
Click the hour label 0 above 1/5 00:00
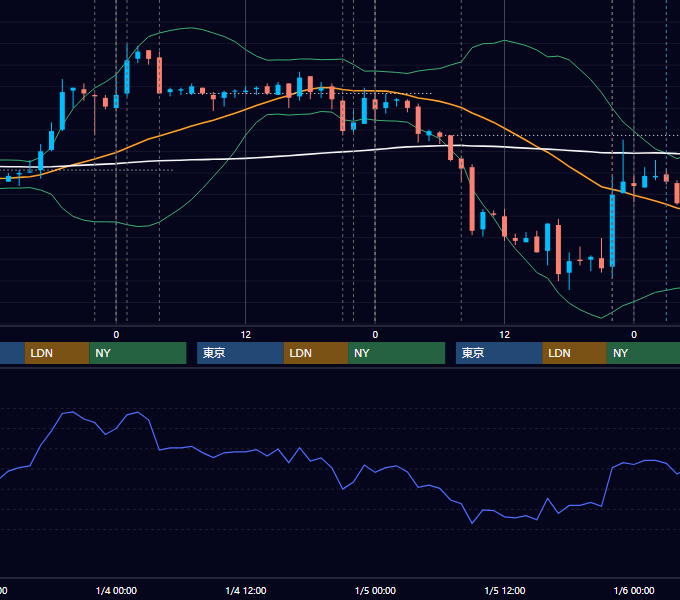click(x=375, y=335)
